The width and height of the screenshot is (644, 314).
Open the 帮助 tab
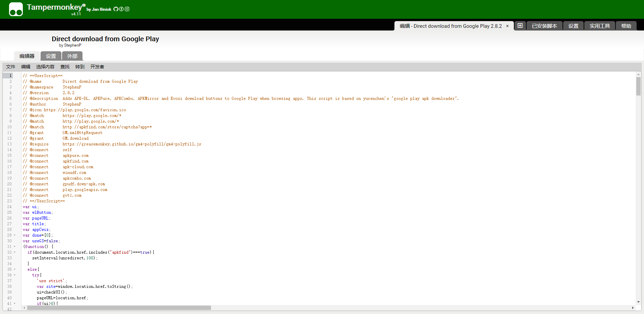tap(626, 26)
